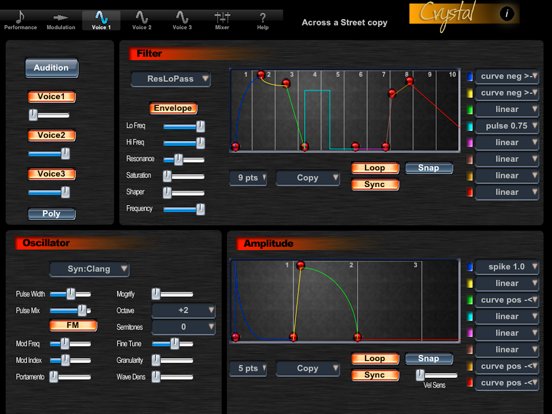Open the Performance page note icon
The image size is (552, 414).
coord(20,16)
